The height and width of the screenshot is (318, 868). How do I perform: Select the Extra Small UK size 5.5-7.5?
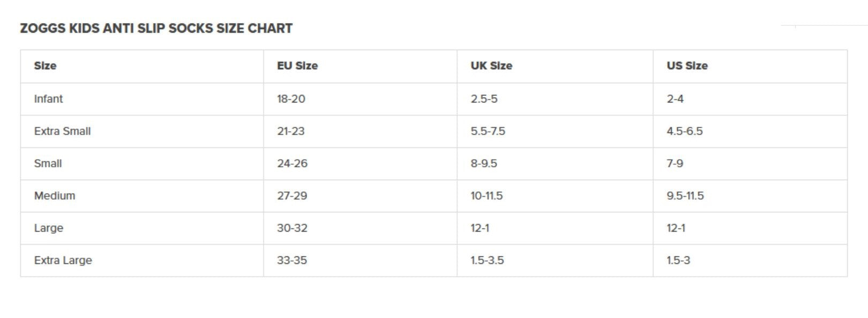tap(488, 131)
